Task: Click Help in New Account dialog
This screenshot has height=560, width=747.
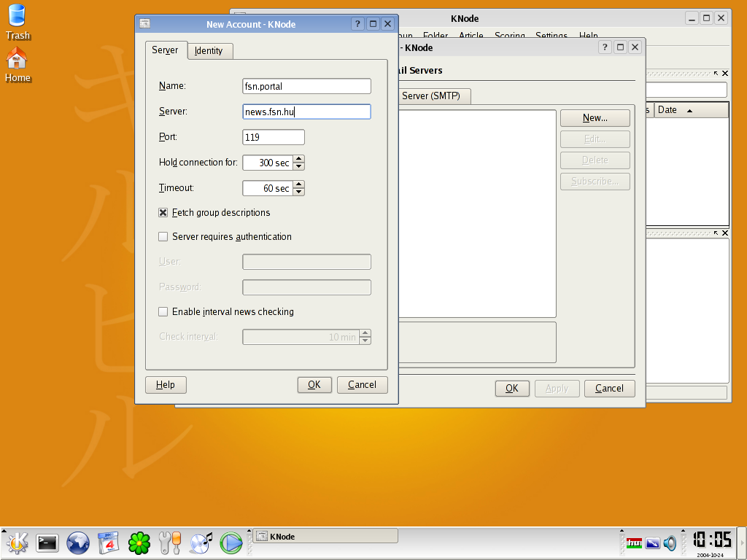Action: tap(166, 385)
